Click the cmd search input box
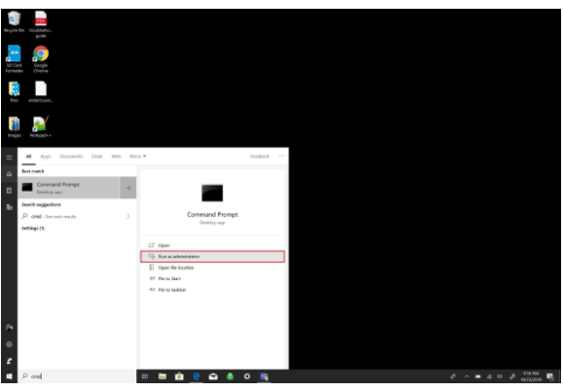The image size is (564, 392). (x=77, y=376)
